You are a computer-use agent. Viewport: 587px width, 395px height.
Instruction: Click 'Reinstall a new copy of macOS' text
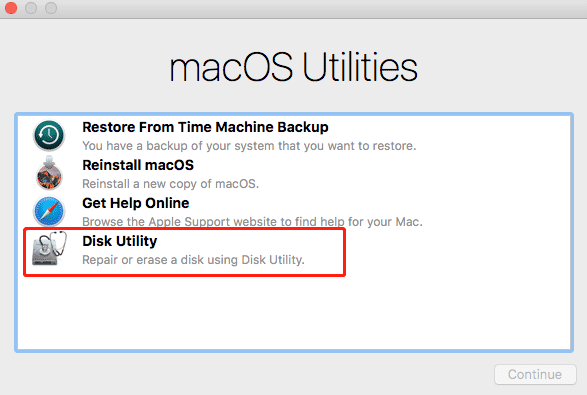click(170, 184)
